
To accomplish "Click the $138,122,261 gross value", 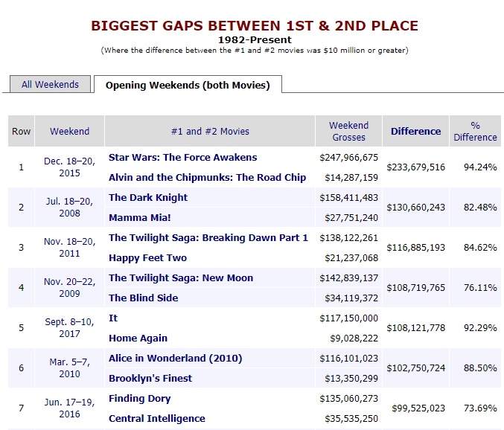I will point(348,237).
